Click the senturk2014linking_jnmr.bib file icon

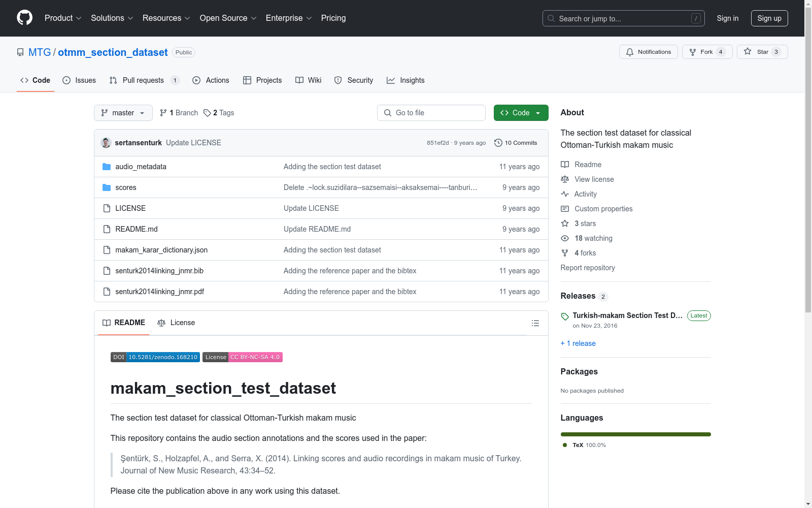pyautogui.click(x=107, y=271)
